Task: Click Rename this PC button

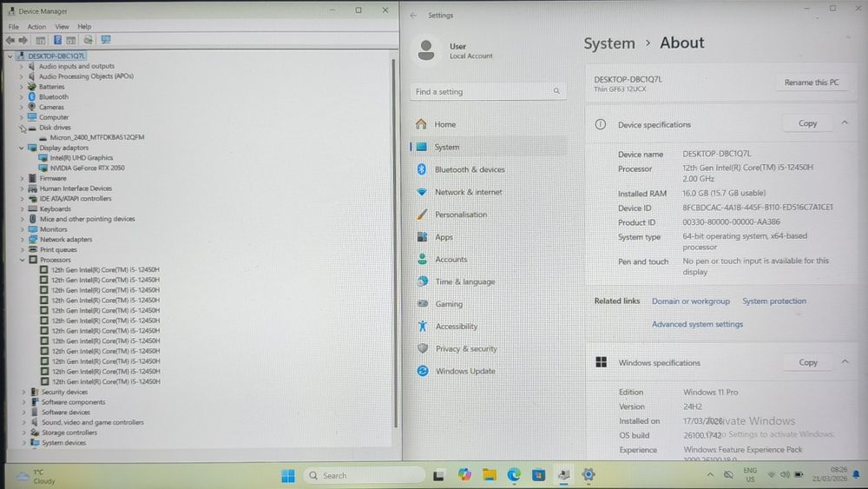Action: pos(812,83)
